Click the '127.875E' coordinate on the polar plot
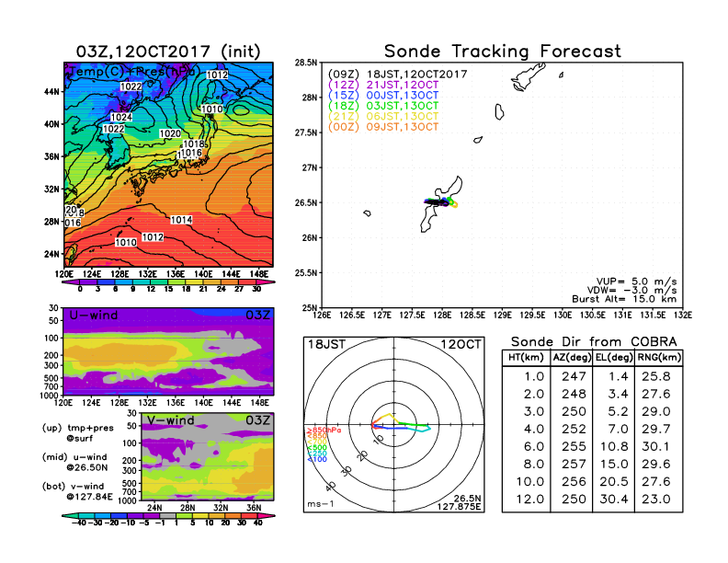 click(459, 506)
